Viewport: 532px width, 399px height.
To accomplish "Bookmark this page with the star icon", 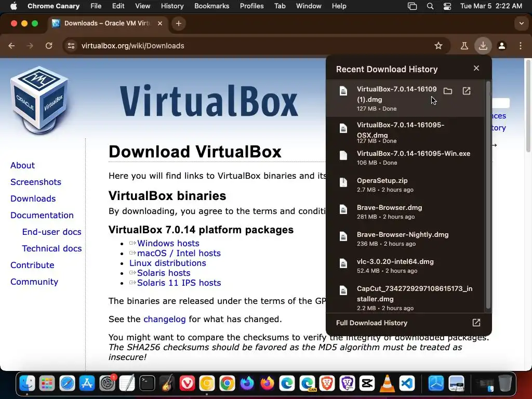I will pyautogui.click(x=438, y=46).
